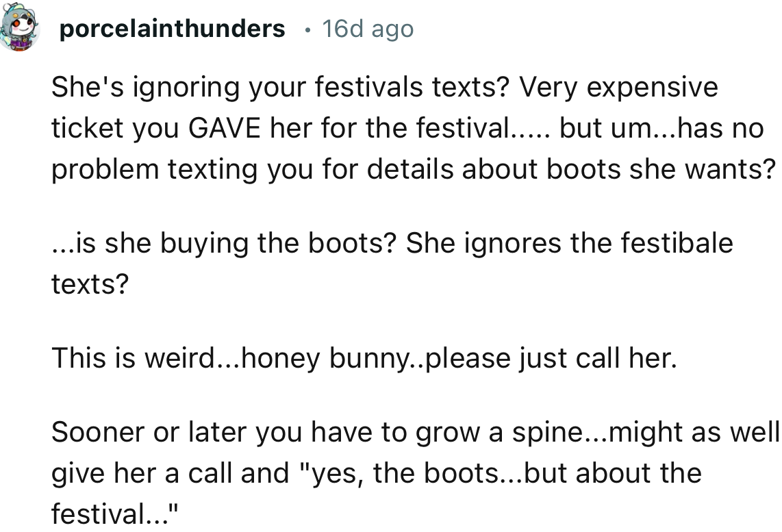Click the porcelainthunders user avatar
Screen dimensions: 782x532
(x=20, y=29)
